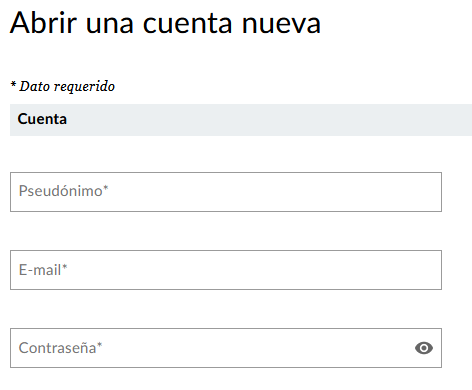
Task: Select the Contraseña password field
Action: (x=226, y=348)
